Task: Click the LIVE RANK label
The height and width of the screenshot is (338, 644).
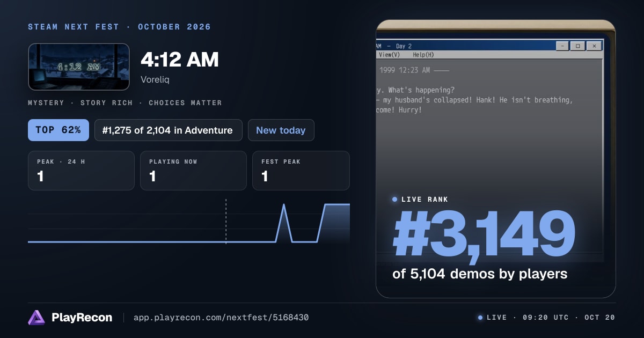Action: pyautogui.click(x=425, y=200)
